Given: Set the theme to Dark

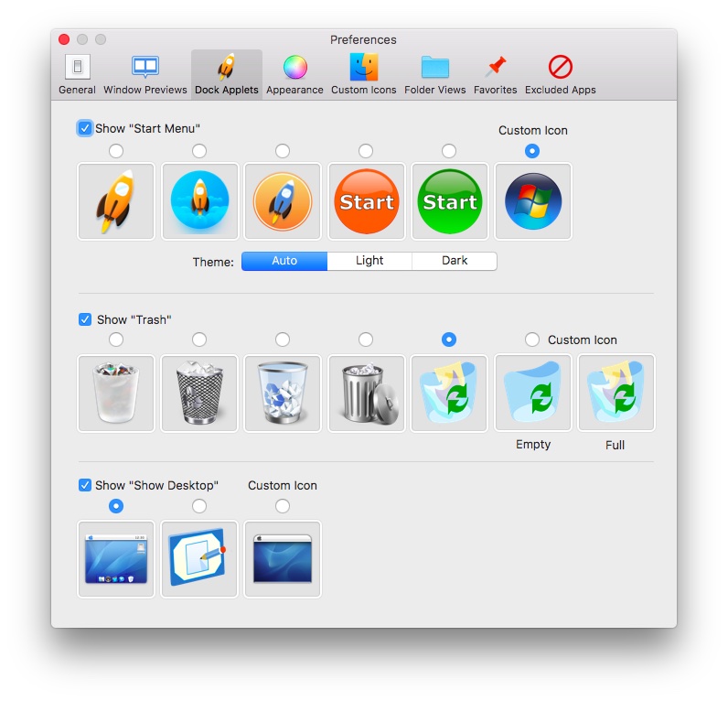Looking at the screenshot, I should [455, 261].
